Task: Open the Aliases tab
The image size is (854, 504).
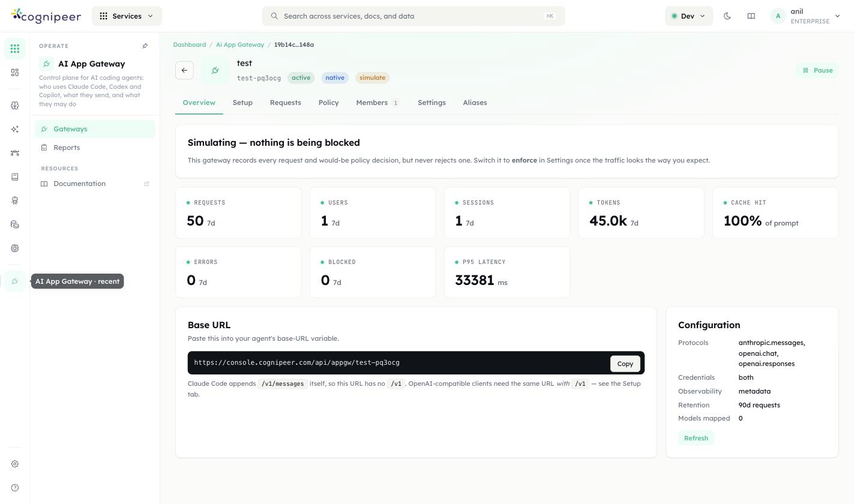Action: (475, 103)
